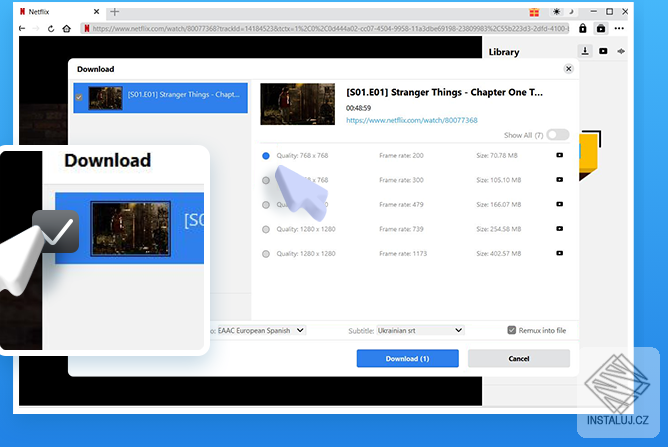
Task: Toggle the Show All (7) switch
Action: coord(558,135)
